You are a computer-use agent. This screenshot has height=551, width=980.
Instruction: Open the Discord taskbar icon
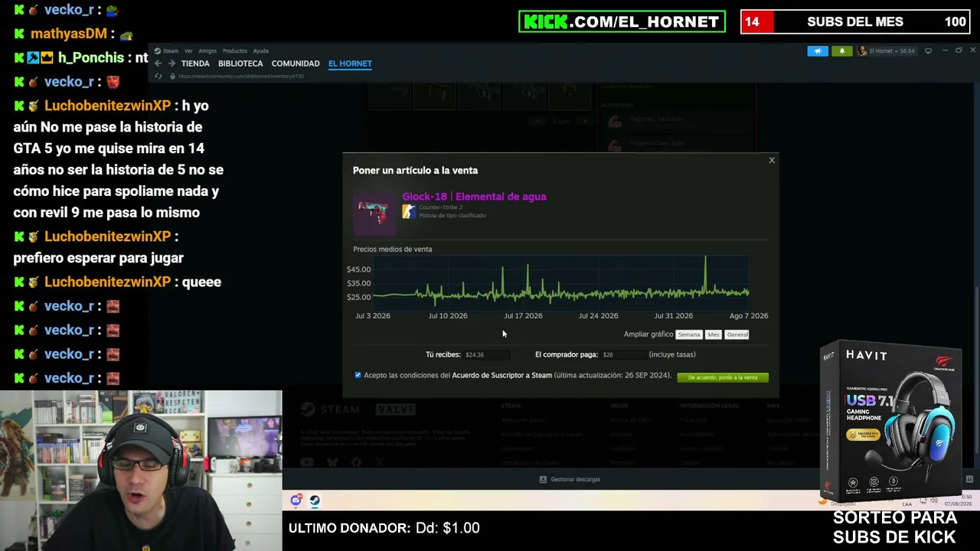[x=296, y=500]
